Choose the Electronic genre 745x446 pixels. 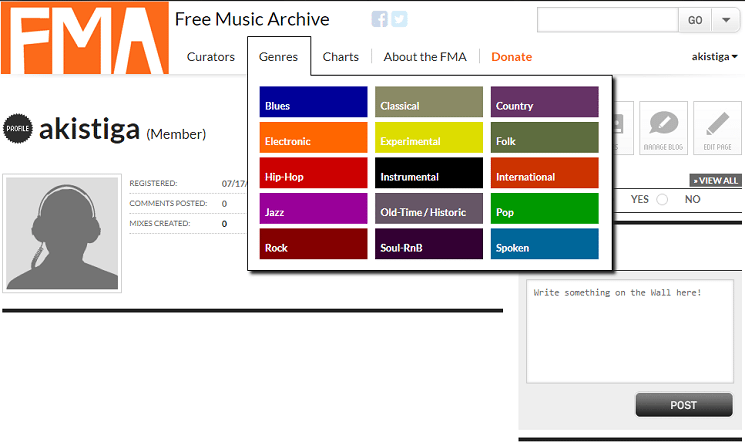coord(313,137)
